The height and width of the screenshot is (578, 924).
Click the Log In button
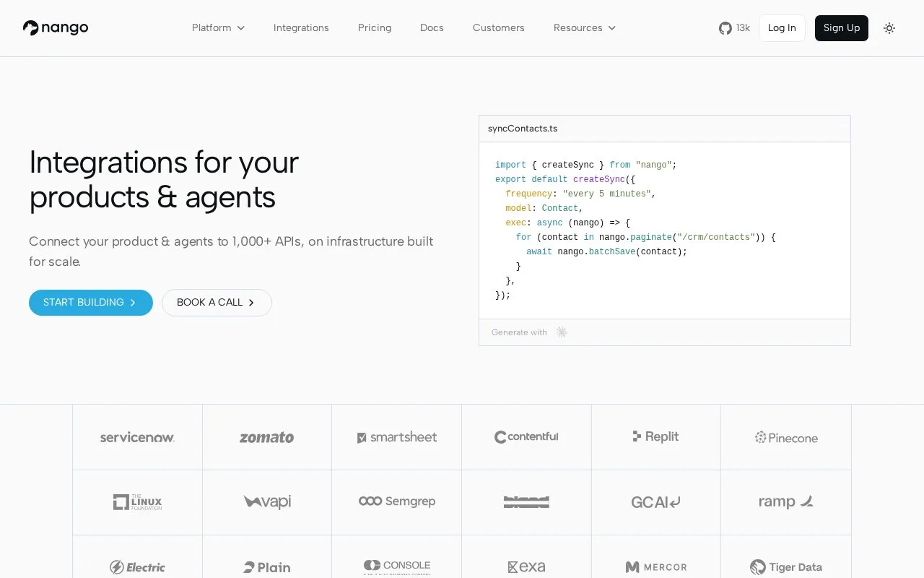pyautogui.click(x=782, y=28)
